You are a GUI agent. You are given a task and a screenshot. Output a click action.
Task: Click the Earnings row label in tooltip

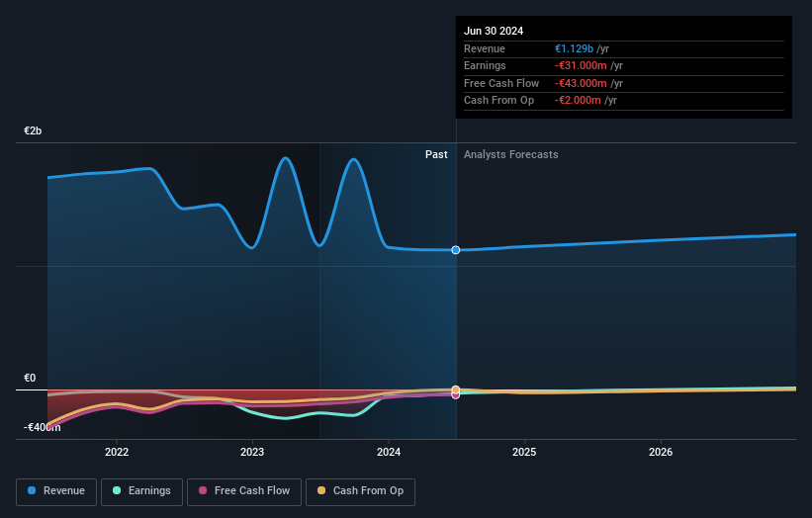click(485, 65)
